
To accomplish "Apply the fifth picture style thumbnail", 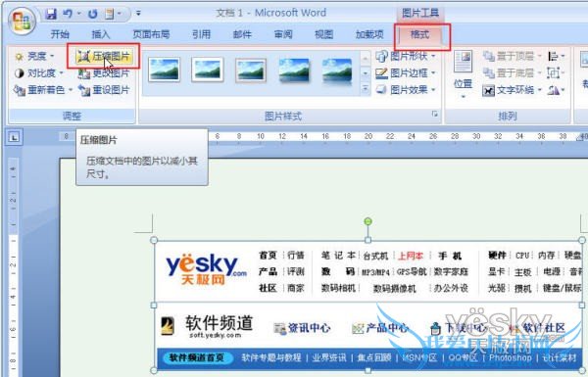I will (337, 71).
